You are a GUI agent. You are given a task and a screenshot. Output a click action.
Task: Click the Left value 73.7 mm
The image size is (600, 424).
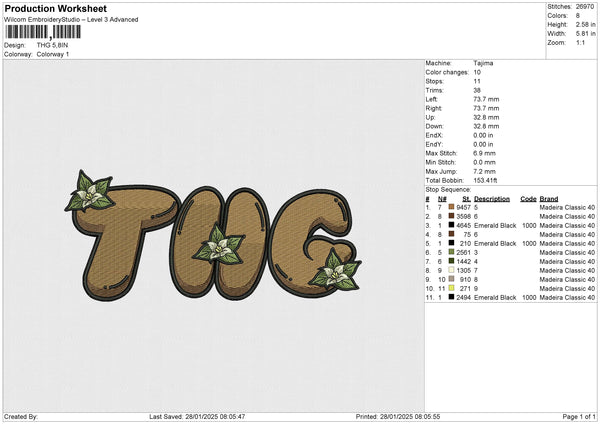(x=486, y=99)
